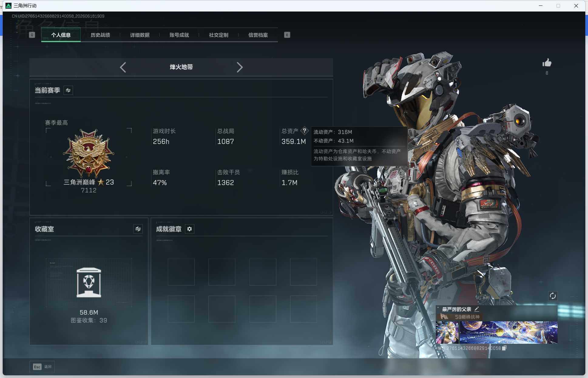588x378 pixels.
Task: Click the 烽火地带 mode title
Action: [x=181, y=67]
